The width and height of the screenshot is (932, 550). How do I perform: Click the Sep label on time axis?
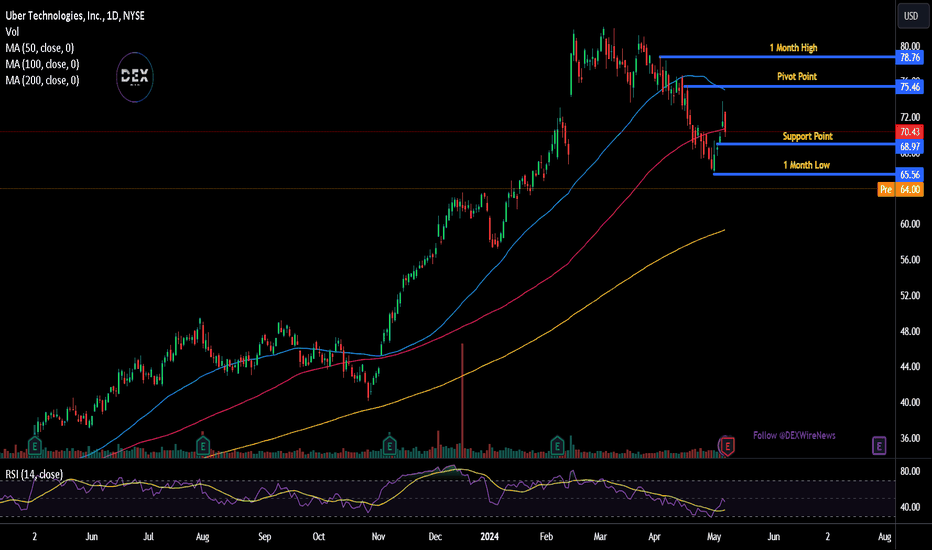click(265, 536)
